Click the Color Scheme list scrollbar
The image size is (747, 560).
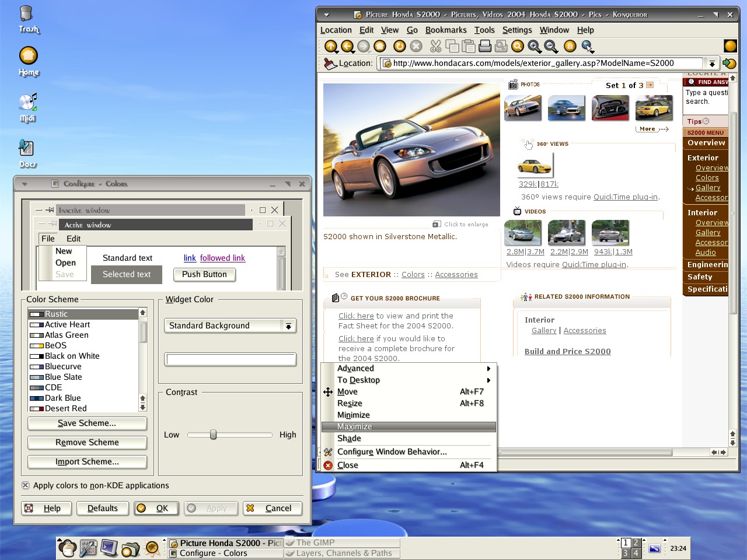142,359
